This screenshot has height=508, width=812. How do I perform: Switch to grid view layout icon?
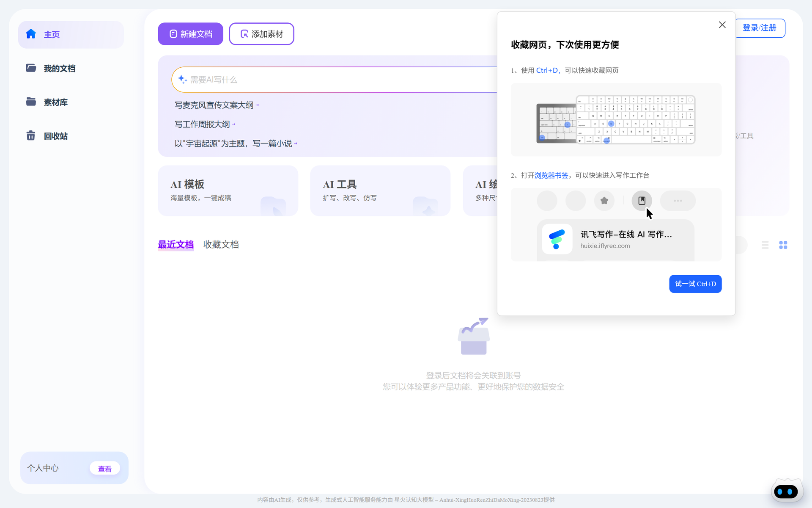(783, 245)
